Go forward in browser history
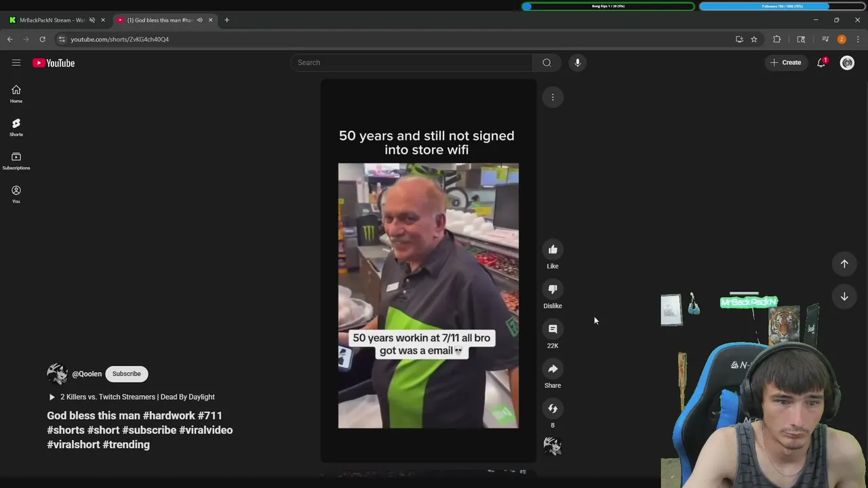Viewport: 868px width, 488px height. coord(26,39)
